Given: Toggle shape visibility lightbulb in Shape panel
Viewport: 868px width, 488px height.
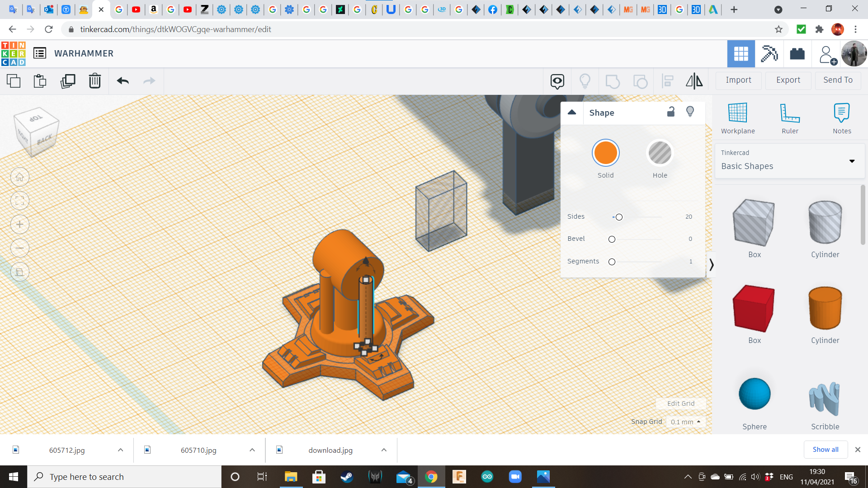Looking at the screenshot, I should click(x=690, y=112).
